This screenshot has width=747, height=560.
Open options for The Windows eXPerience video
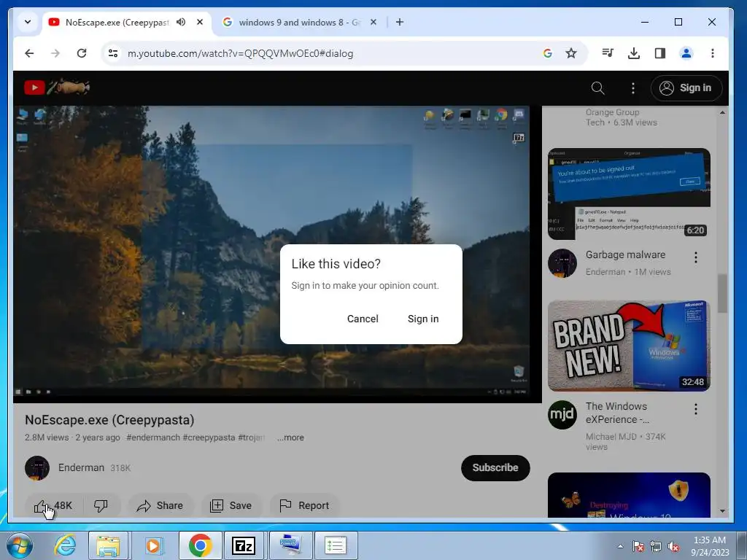click(x=695, y=409)
